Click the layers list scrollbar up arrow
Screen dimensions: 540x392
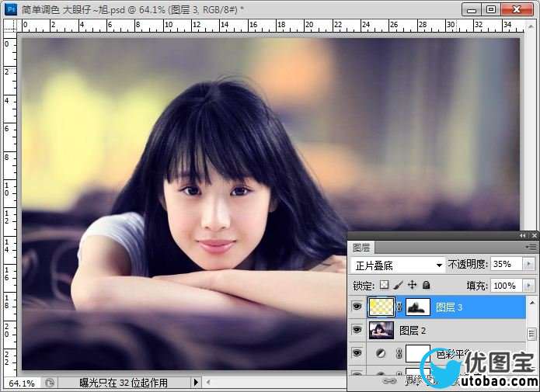531,303
